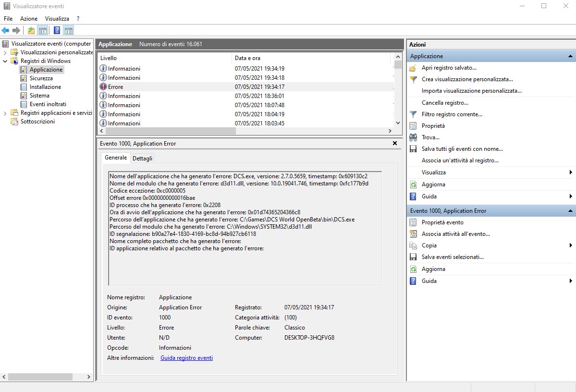The width and height of the screenshot is (576, 392).
Task: Collapse the Registri di Windows node
Action: point(5,61)
